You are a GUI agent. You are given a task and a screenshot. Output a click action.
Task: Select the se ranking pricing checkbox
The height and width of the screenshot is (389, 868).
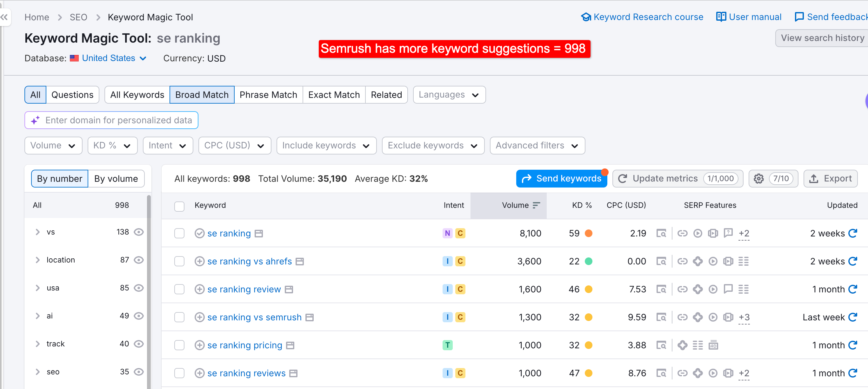pos(179,345)
